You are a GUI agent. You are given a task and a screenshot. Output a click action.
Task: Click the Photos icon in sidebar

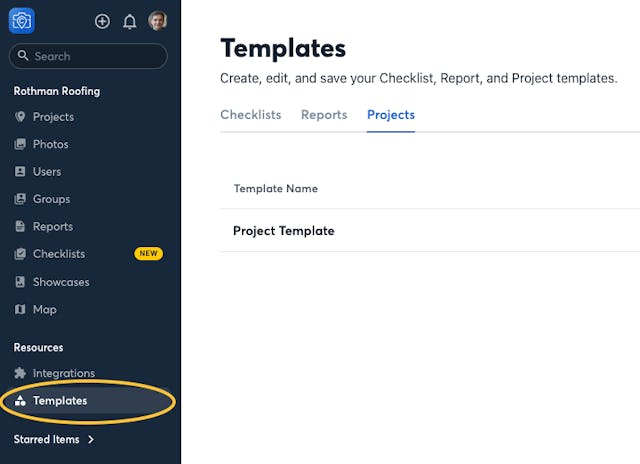(20, 144)
